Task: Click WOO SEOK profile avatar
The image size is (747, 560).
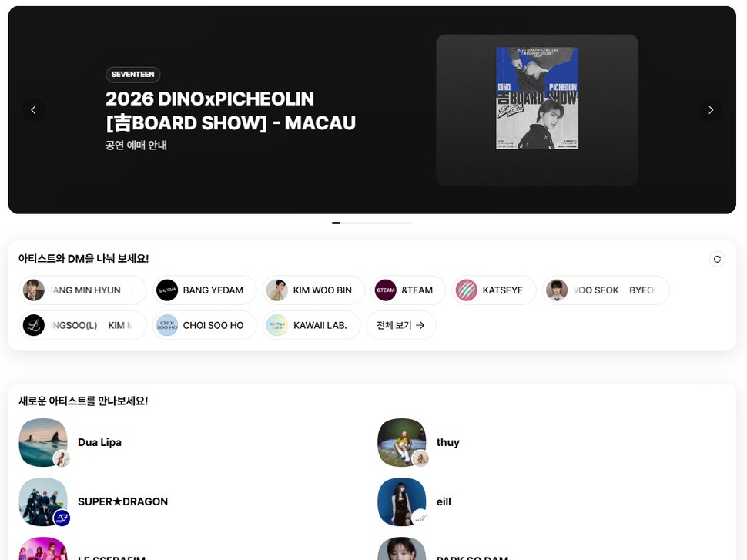Action: coord(557,290)
